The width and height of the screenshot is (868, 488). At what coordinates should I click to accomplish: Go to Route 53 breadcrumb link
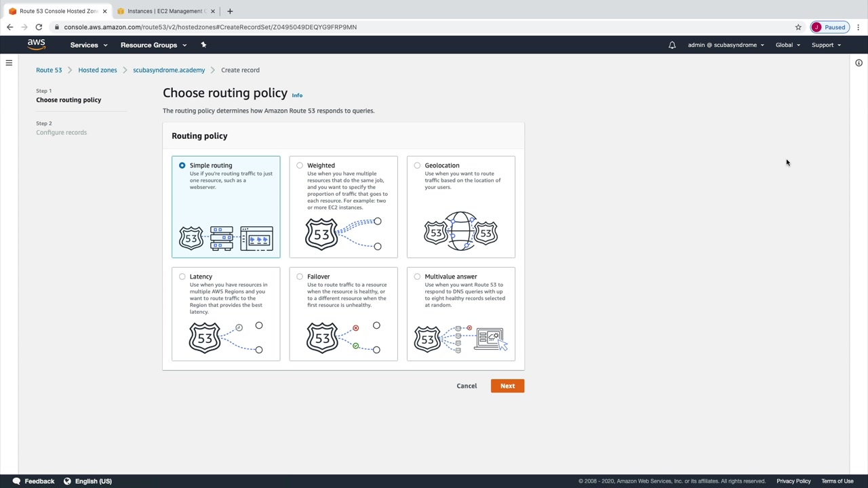click(49, 70)
